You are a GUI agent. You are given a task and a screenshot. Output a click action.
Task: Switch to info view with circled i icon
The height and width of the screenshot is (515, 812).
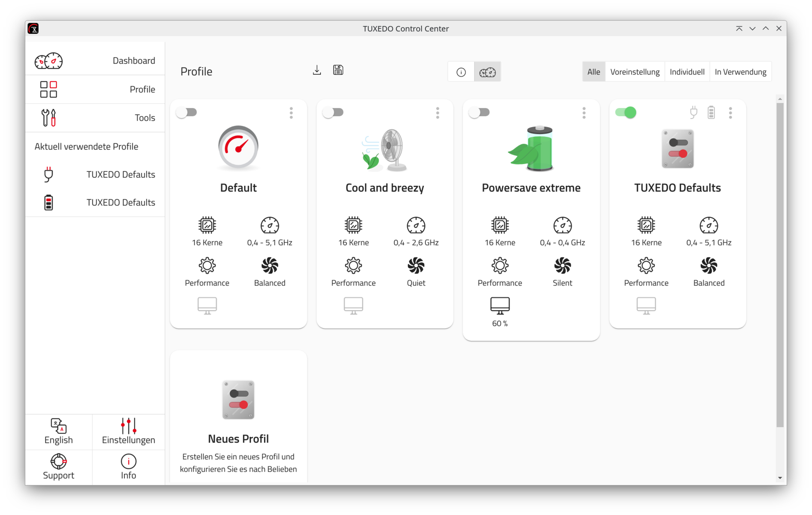tap(461, 72)
